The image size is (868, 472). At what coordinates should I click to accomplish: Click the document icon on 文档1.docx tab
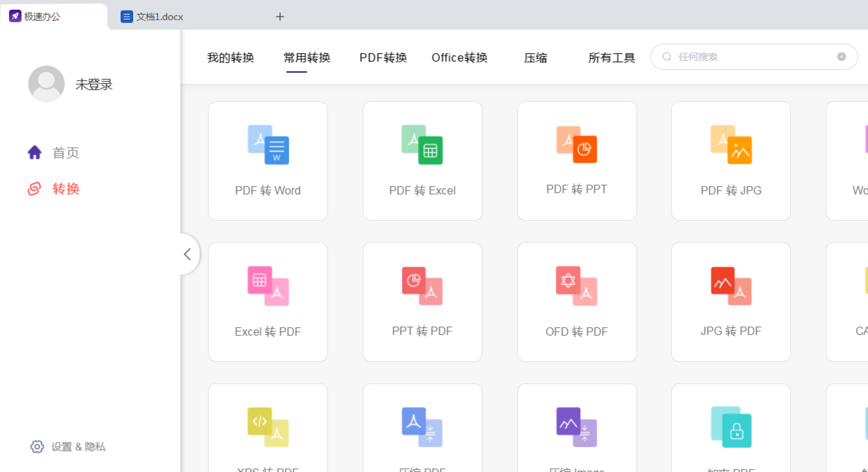127,17
